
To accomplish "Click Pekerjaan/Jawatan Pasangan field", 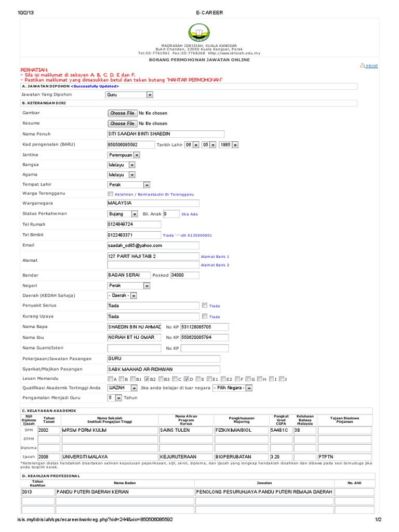I will pos(164,358).
